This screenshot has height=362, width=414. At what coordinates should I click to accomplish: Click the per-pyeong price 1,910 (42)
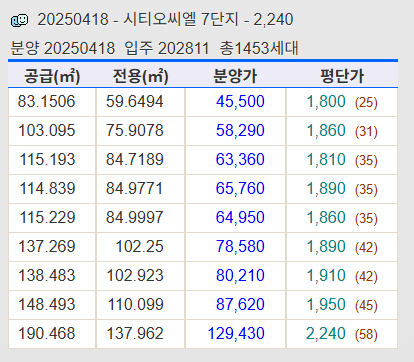342,275
